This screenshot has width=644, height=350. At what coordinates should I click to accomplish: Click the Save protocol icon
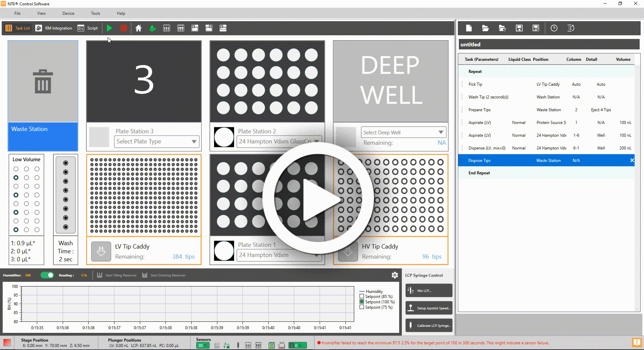519,28
